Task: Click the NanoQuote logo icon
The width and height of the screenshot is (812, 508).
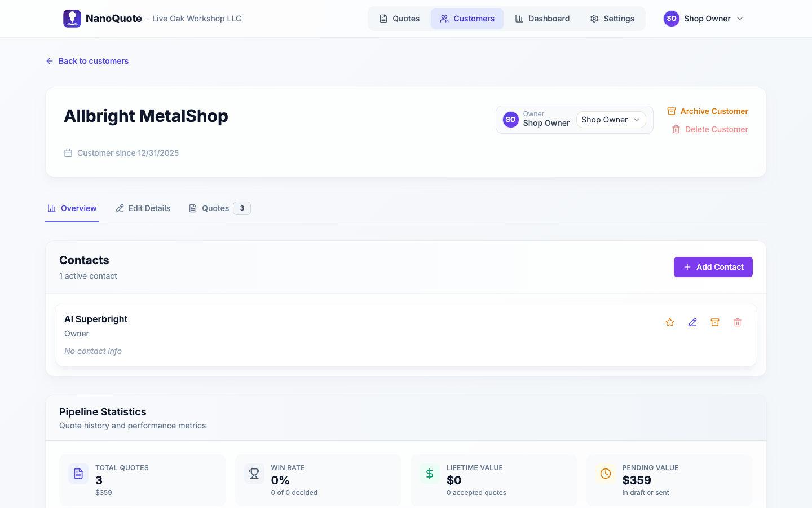Action: [72, 19]
